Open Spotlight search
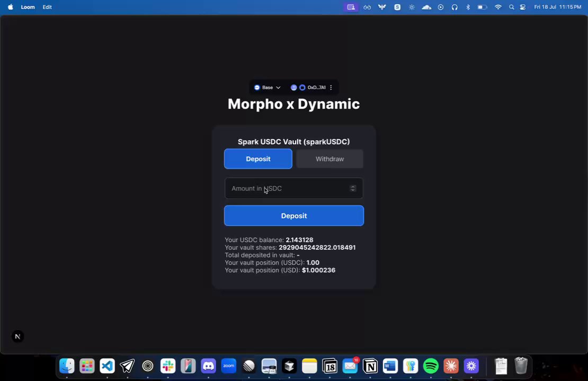Image resolution: width=588 pixels, height=381 pixels. coord(512,7)
